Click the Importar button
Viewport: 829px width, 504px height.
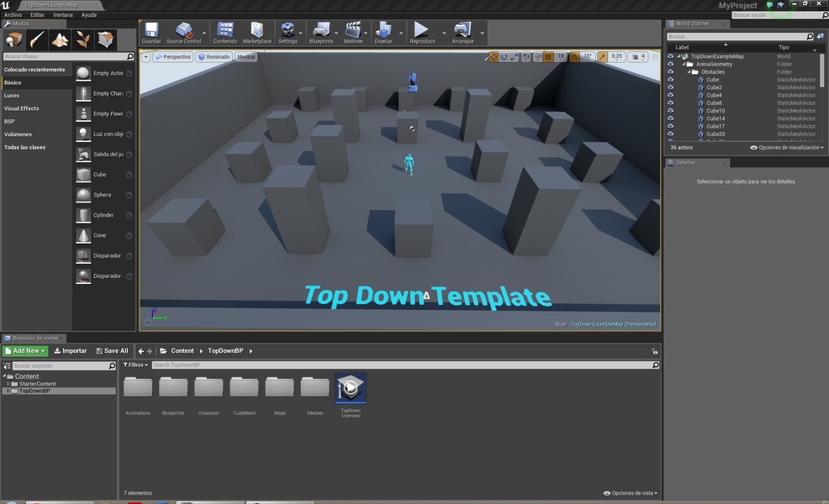pos(71,351)
